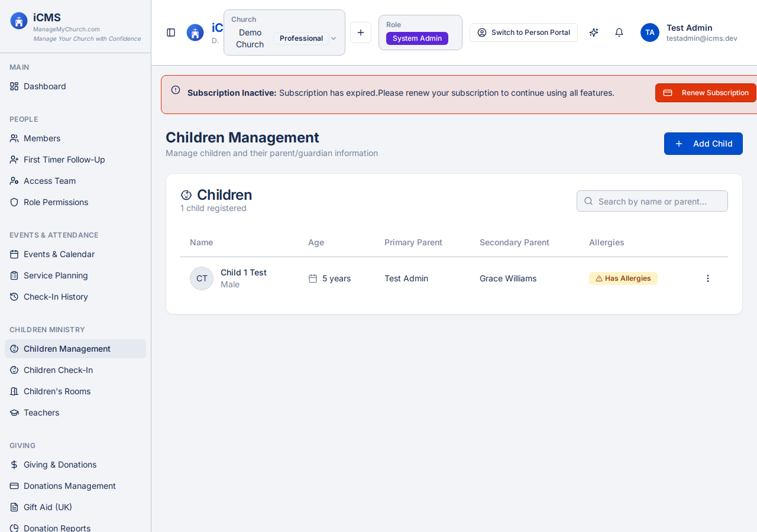The width and height of the screenshot is (757, 532).
Task: Click the Has Allergies badge
Action: tap(623, 278)
